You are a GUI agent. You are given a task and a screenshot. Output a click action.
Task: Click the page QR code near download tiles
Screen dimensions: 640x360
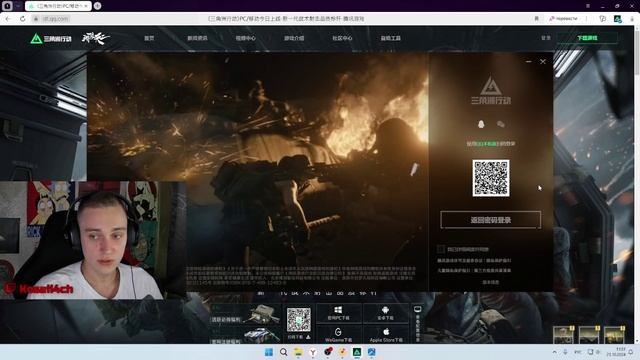[298, 320]
